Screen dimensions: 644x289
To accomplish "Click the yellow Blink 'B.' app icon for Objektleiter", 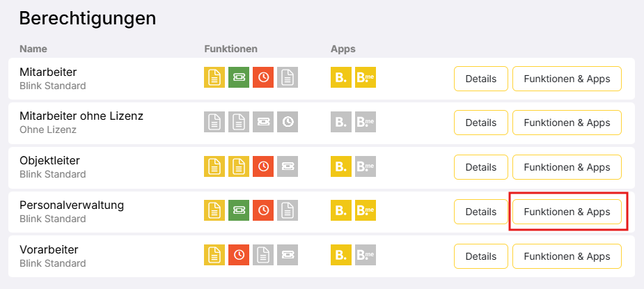I will 341,166.
